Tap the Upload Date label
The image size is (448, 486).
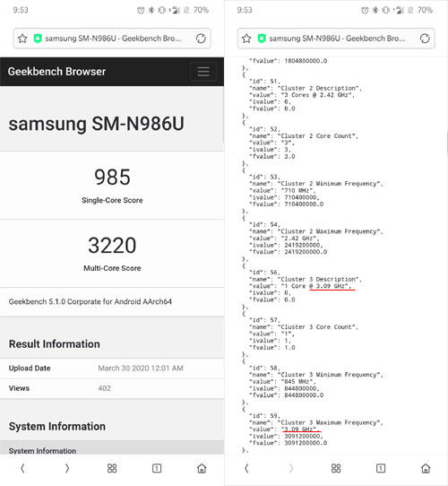click(30, 369)
